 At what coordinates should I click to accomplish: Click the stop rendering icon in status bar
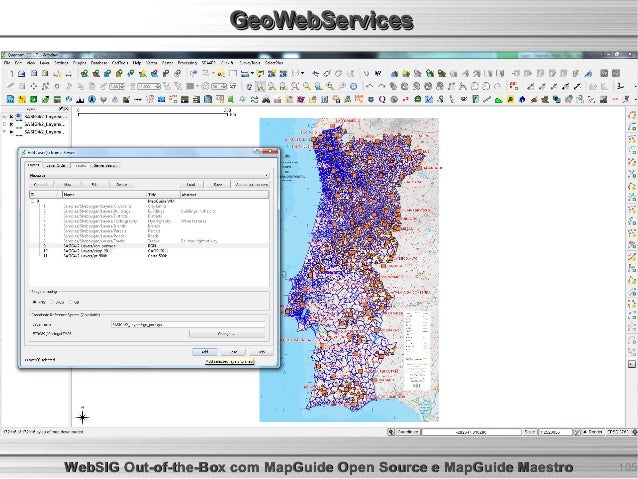[x=577, y=432]
